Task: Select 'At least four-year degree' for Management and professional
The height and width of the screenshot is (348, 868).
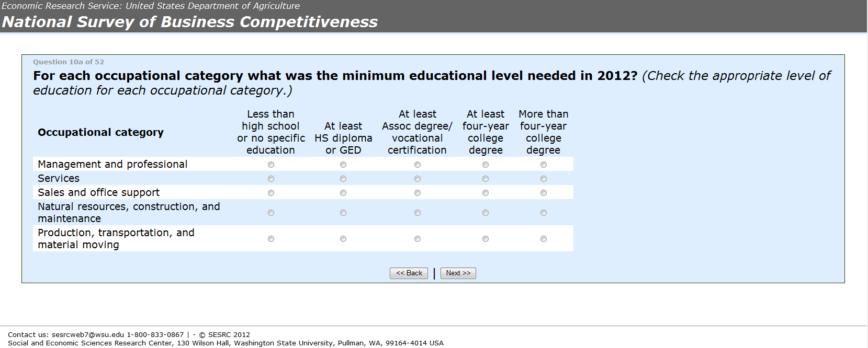Action: point(486,165)
